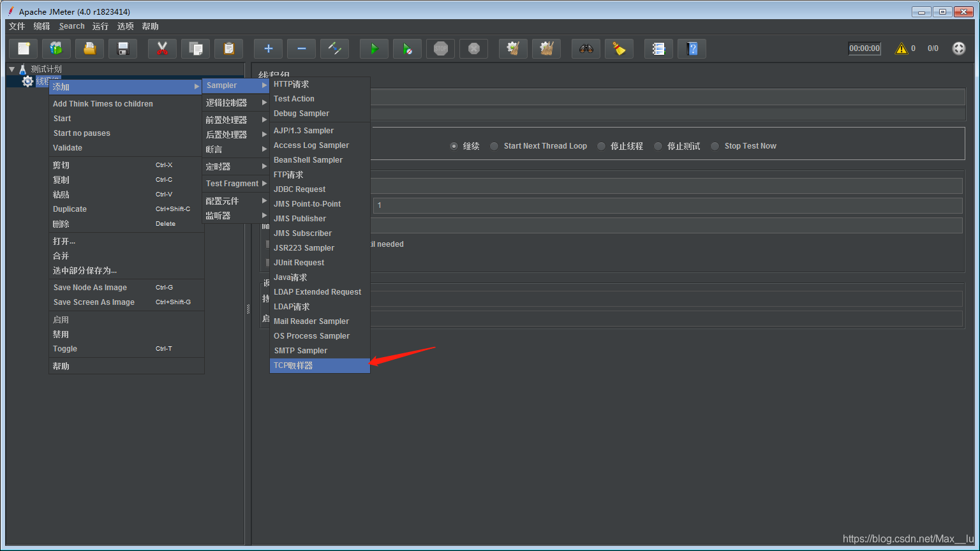The height and width of the screenshot is (551, 980).
Task: Expand the 后置处理器 submenu
Action: click(x=236, y=135)
